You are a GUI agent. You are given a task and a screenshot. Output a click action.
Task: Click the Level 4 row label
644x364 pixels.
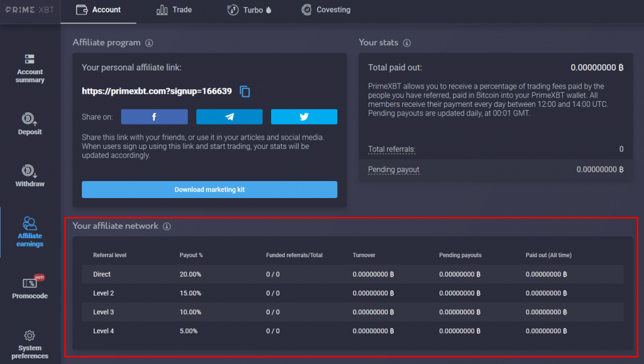[x=104, y=331]
